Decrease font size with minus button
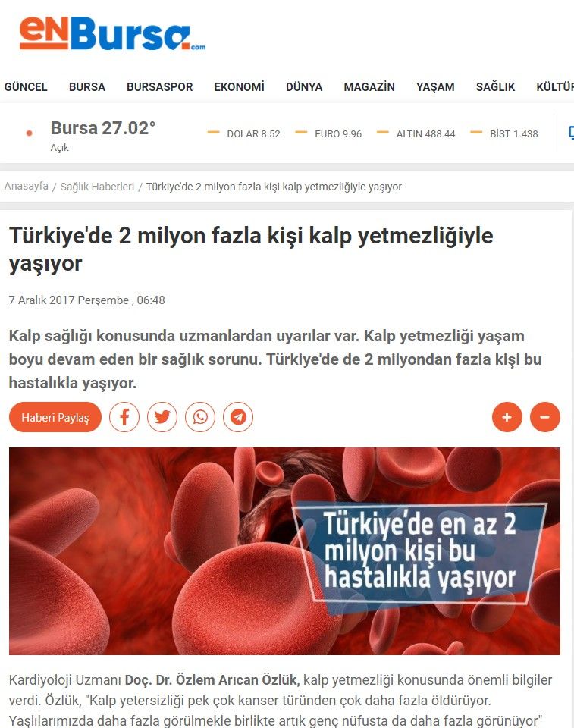Viewport: 574px width, 728px height. point(545,417)
